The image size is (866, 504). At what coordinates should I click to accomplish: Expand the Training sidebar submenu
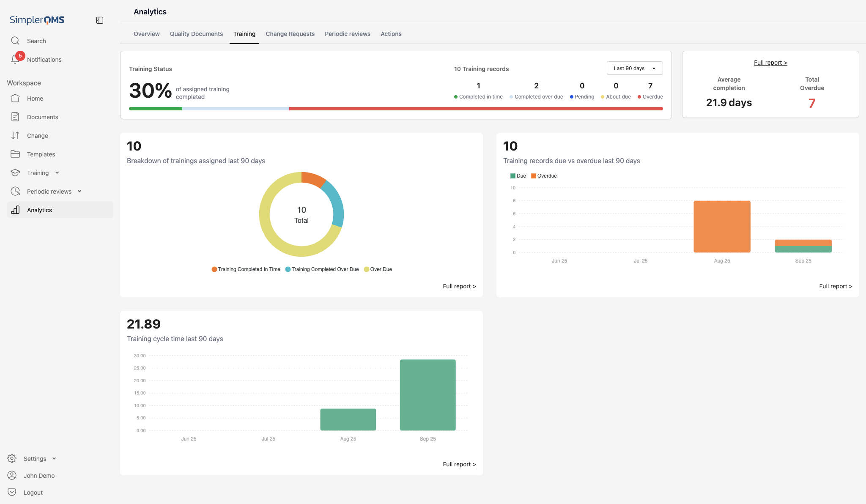coord(57,173)
